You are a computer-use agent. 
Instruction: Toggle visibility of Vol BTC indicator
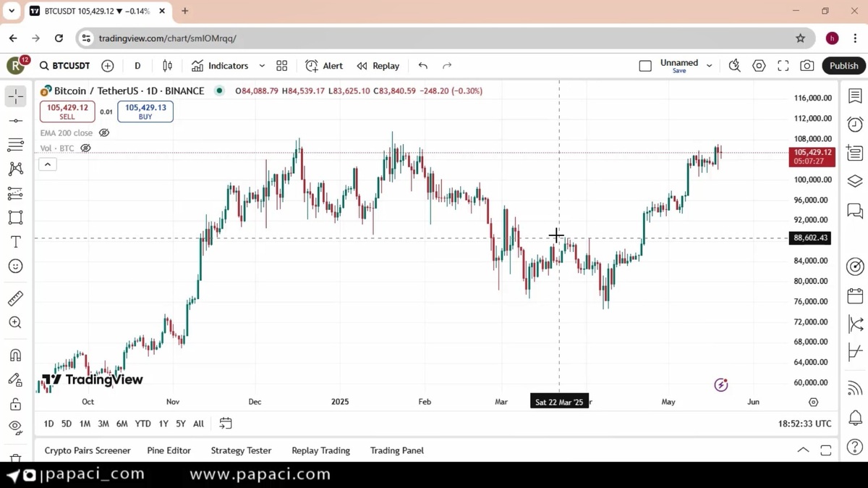[x=85, y=148]
